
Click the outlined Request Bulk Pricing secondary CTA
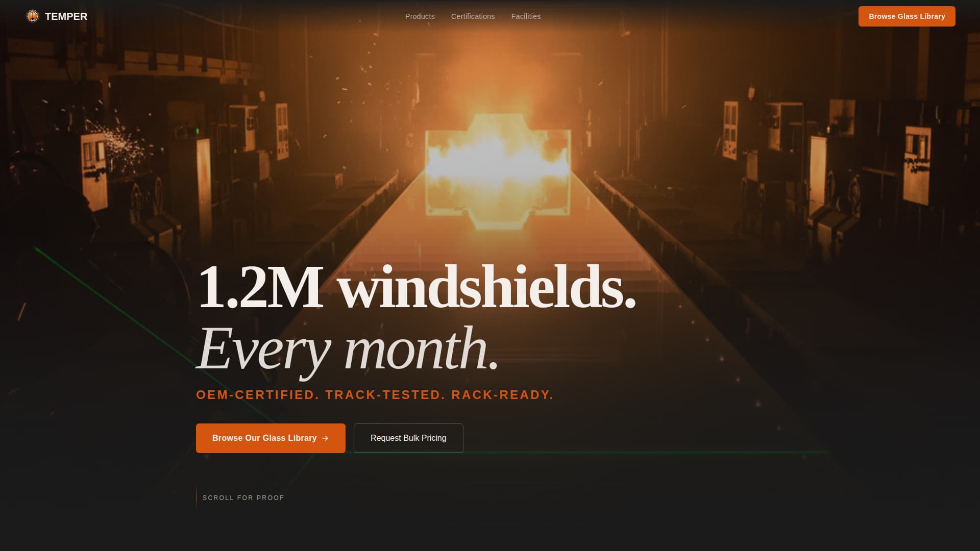click(408, 438)
